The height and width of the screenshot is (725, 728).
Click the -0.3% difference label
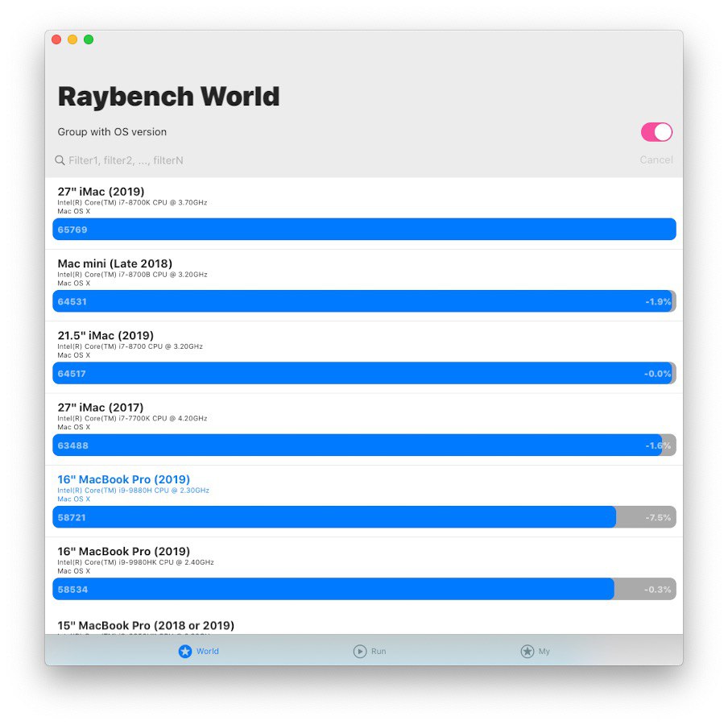click(657, 590)
